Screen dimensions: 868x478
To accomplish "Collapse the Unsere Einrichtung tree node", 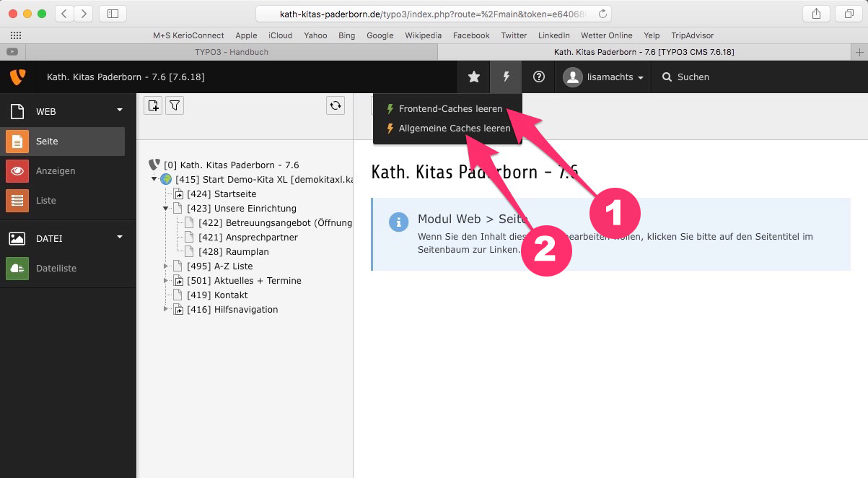I will pyautogui.click(x=166, y=208).
